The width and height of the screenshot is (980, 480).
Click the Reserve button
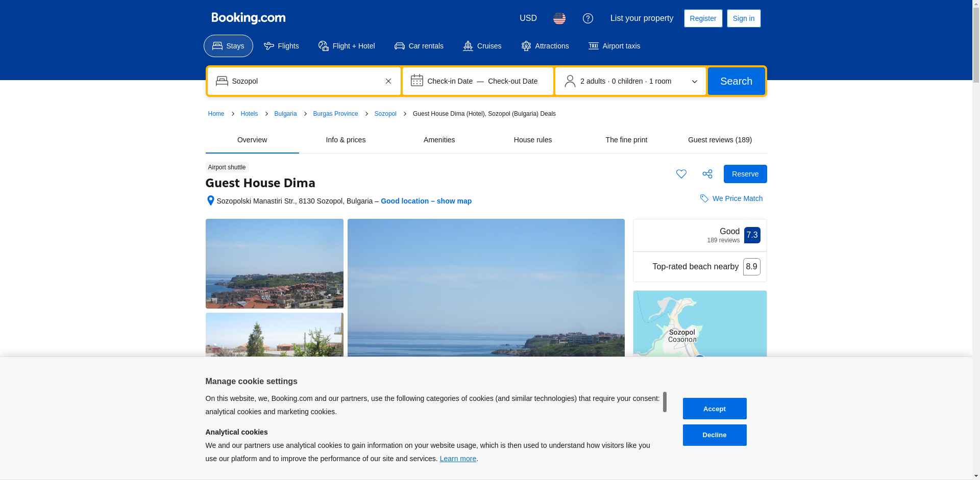[x=745, y=174]
